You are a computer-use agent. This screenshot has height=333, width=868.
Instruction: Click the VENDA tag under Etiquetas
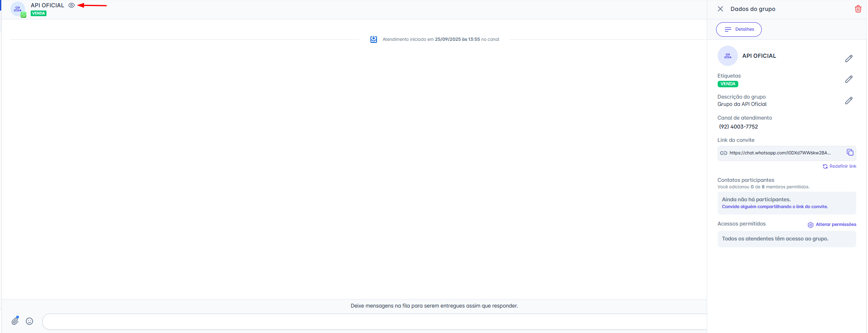pos(728,84)
